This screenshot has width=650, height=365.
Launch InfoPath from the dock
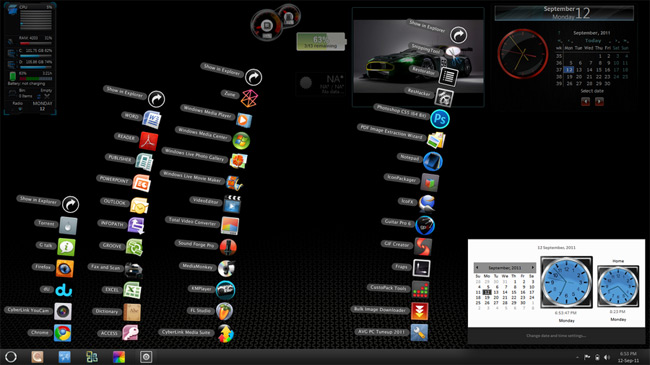(x=136, y=226)
